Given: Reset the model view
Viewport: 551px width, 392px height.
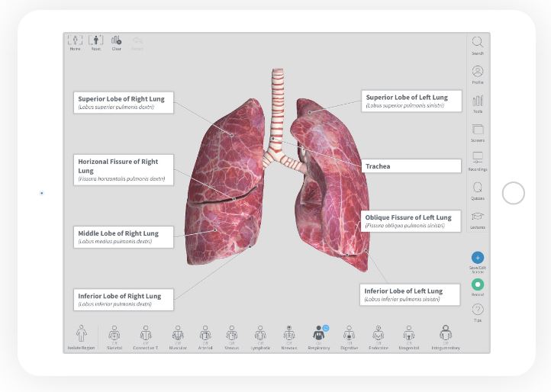Looking at the screenshot, I should coord(95,40).
